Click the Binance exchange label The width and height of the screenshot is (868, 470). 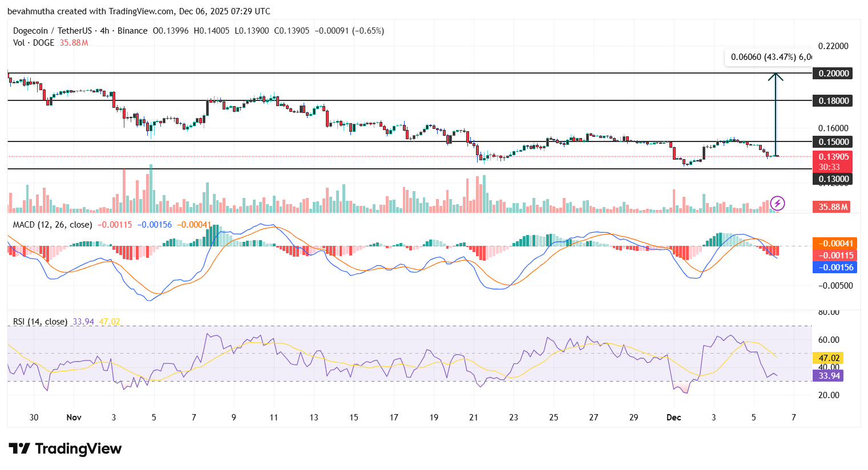point(132,31)
